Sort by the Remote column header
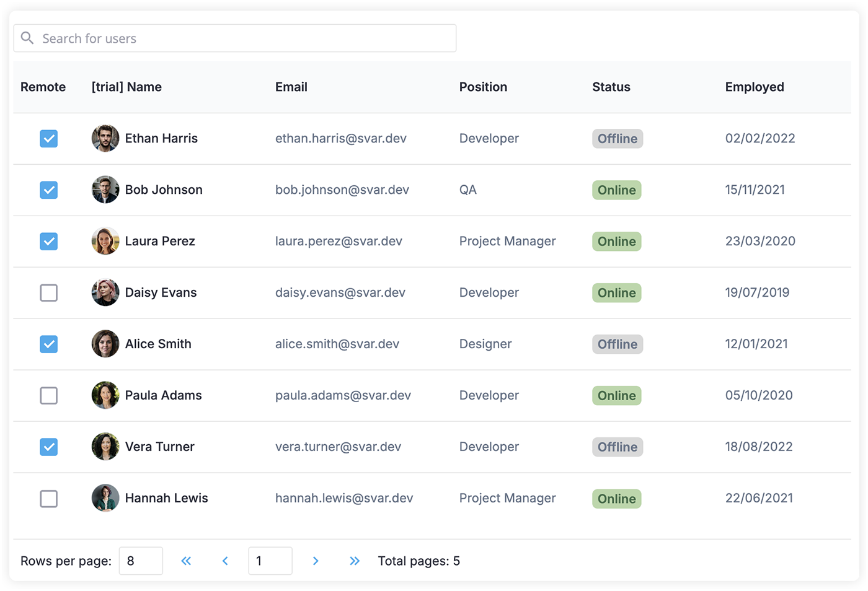 (x=43, y=87)
